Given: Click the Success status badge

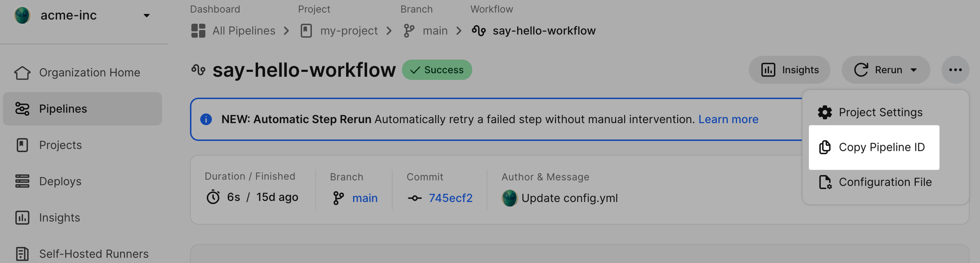Looking at the screenshot, I should [437, 70].
